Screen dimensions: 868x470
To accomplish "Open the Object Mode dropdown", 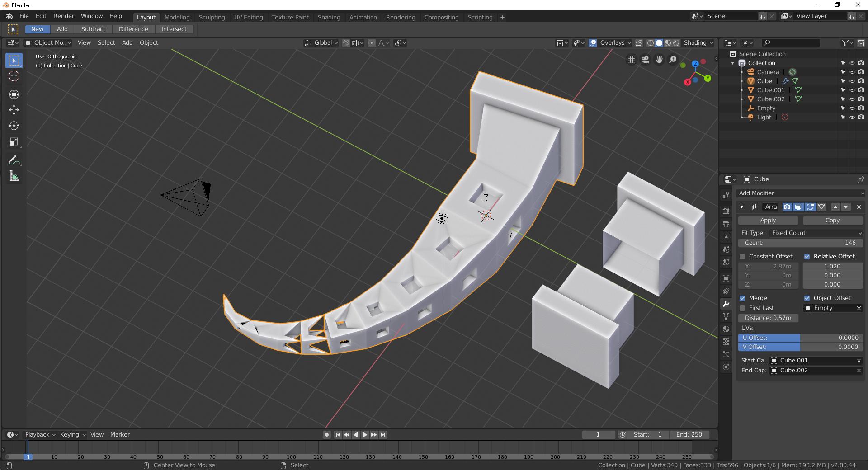I will click(x=48, y=43).
